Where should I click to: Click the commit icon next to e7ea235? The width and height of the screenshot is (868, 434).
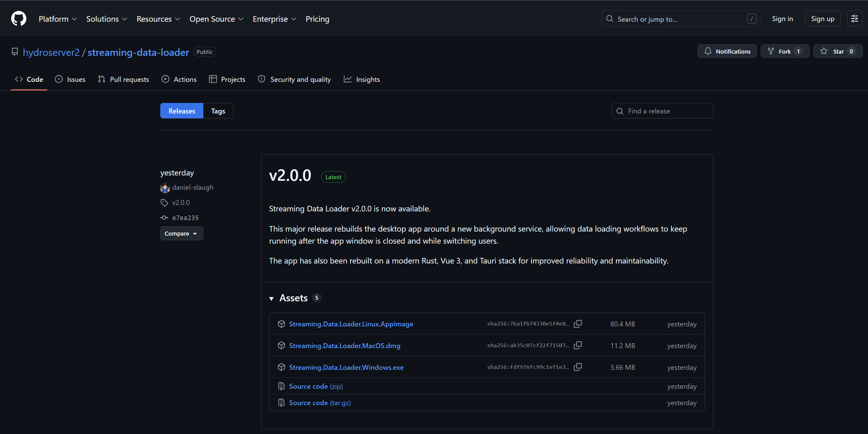(164, 218)
